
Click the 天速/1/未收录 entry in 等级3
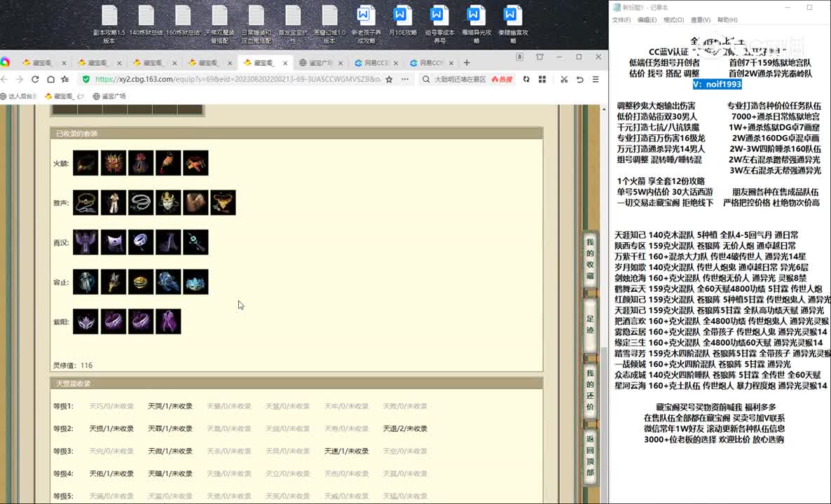point(347,451)
